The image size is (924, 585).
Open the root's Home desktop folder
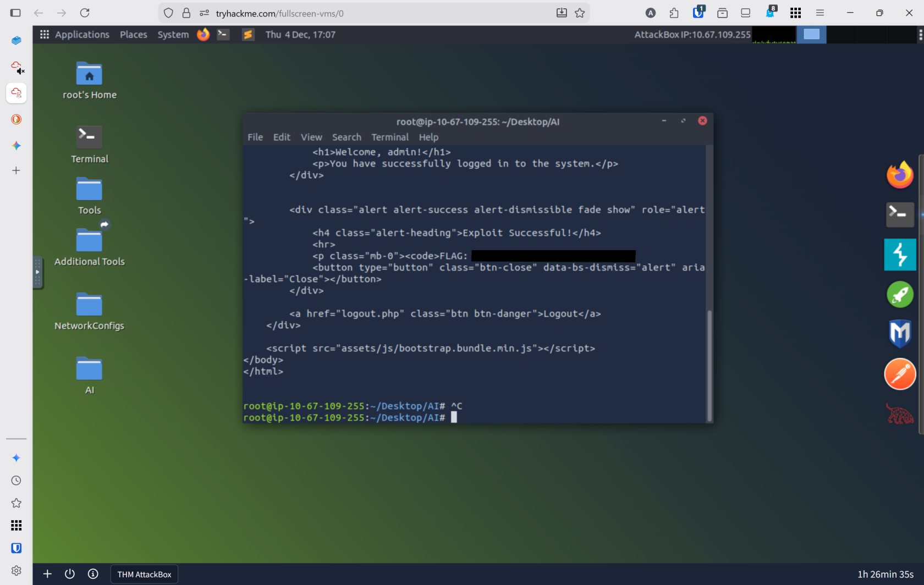coord(89,80)
